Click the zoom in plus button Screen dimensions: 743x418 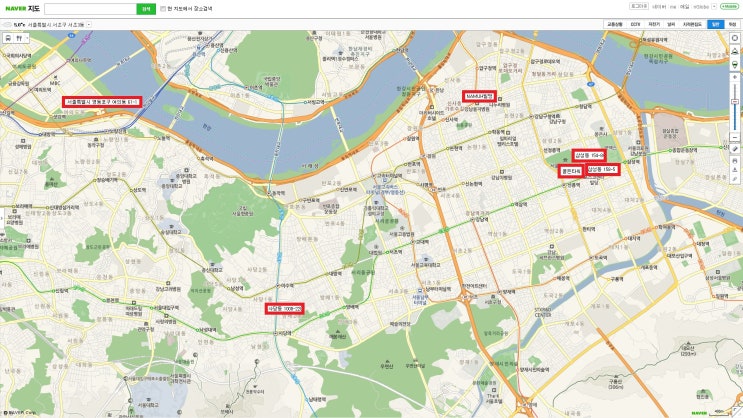pyautogui.click(x=735, y=77)
